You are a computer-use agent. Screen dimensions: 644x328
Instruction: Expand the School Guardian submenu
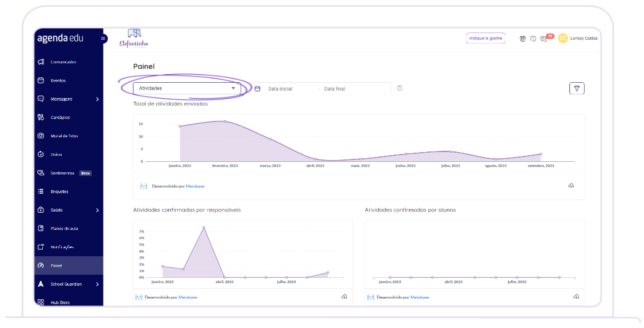(x=97, y=284)
